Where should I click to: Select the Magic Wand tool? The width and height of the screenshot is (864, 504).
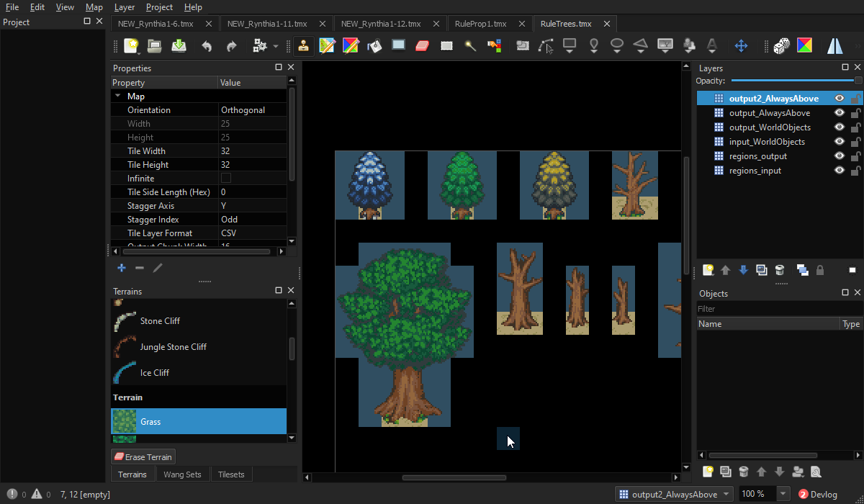coord(470,46)
